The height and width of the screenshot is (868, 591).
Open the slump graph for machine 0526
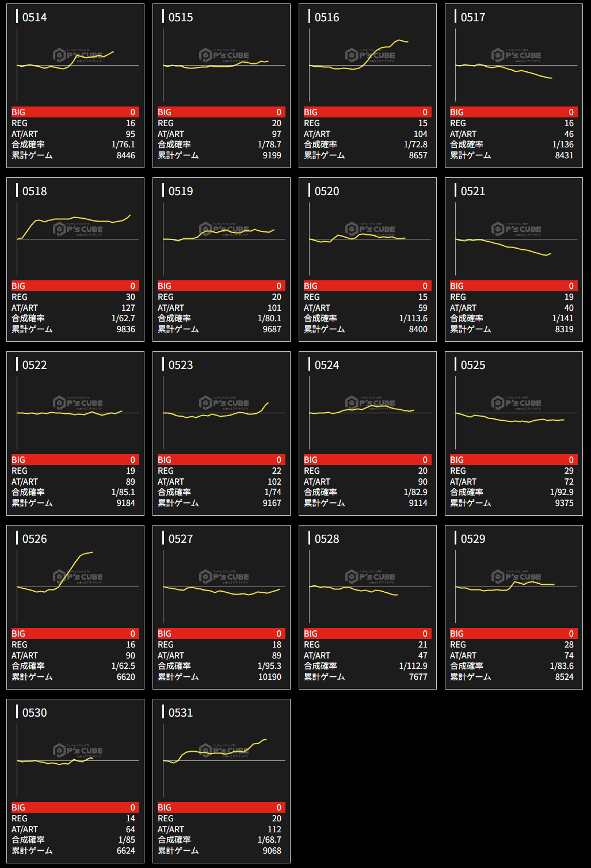[78, 587]
